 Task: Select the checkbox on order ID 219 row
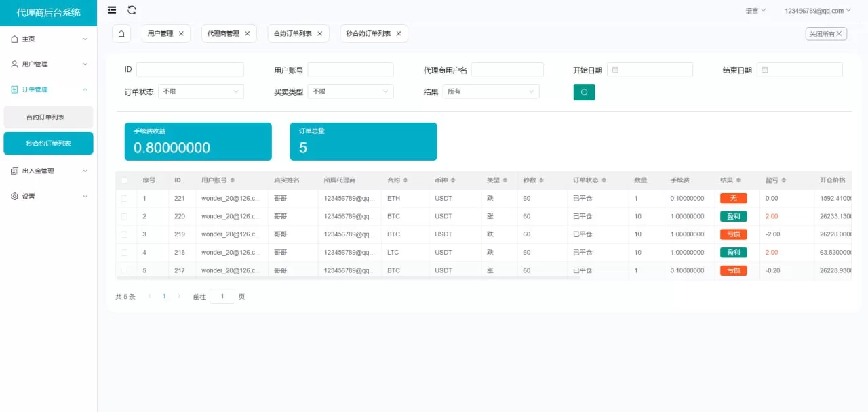point(125,234)
